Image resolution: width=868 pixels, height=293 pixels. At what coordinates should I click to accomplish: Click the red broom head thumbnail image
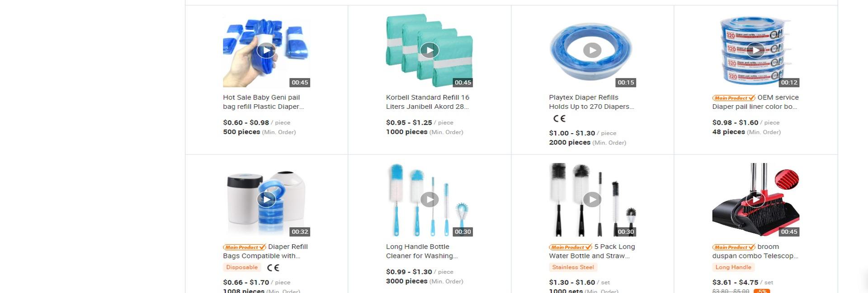click(787, 179)
